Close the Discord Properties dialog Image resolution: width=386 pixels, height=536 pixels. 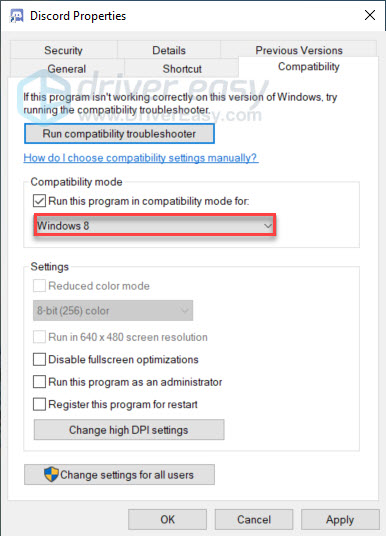[370, 15]
